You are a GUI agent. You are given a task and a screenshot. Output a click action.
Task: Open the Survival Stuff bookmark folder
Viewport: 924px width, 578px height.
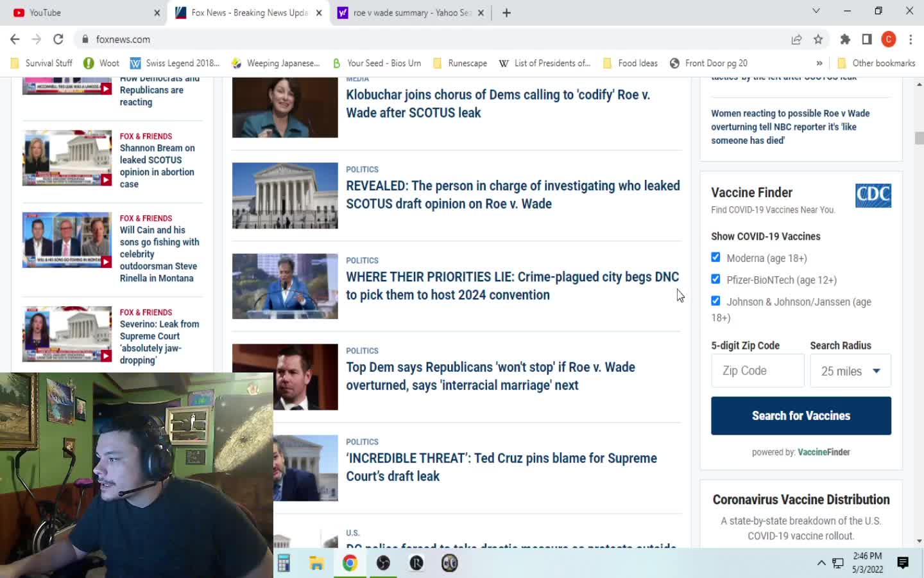(x=42, y=63)
